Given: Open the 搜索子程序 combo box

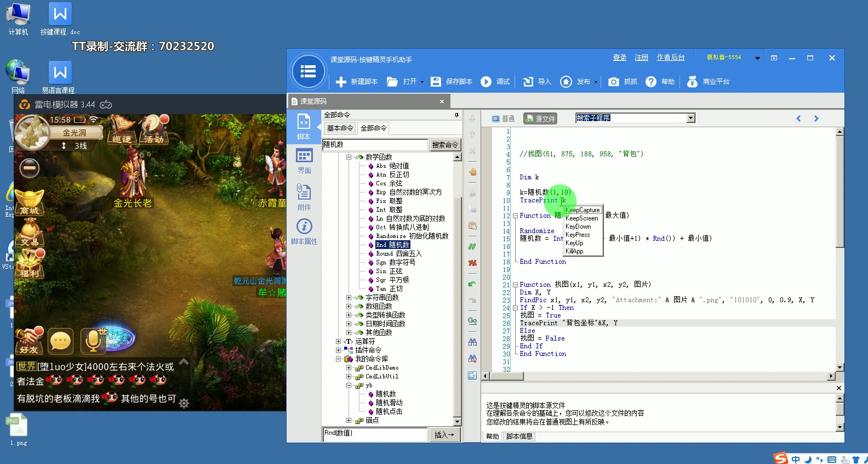Looking at the screenshot, I should click(691, 118).
